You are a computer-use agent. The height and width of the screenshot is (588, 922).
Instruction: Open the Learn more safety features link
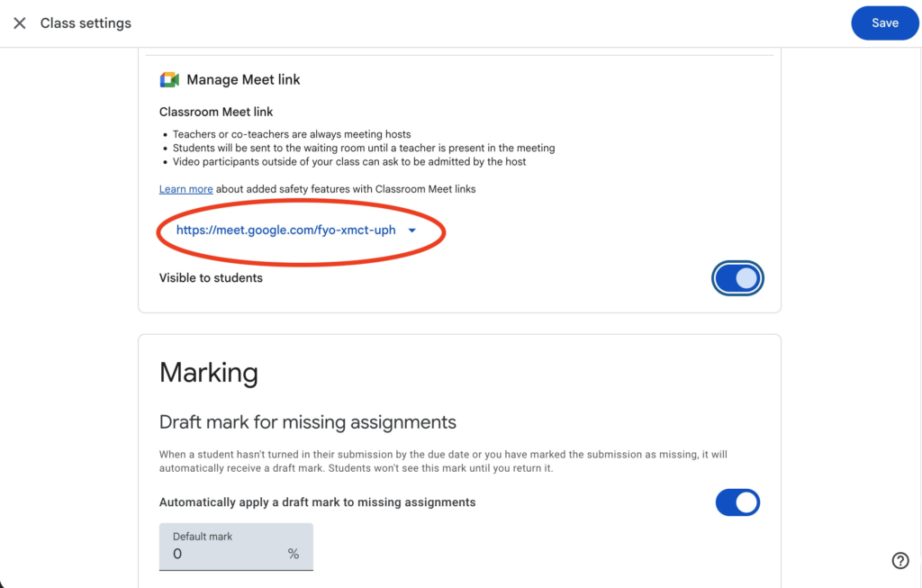(185, 189)
